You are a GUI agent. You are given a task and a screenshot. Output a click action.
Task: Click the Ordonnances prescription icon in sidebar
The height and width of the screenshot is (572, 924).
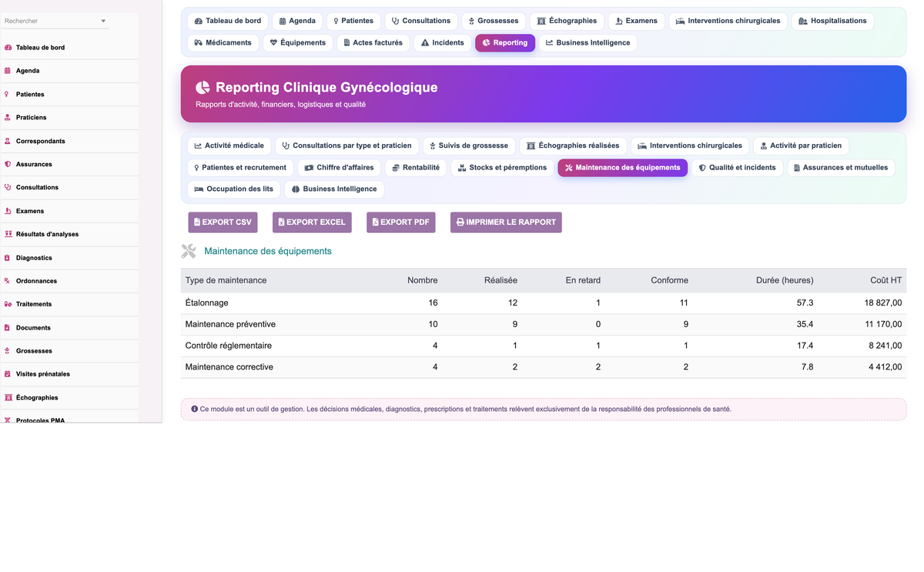click(x=8, y=281)
